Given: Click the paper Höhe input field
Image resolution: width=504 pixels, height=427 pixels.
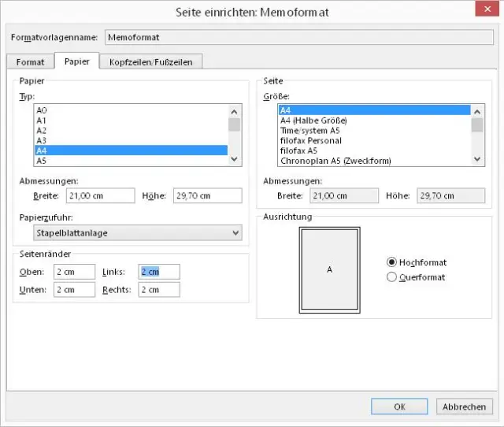Looking at the screenshot, I should click(x=206, y=195).
